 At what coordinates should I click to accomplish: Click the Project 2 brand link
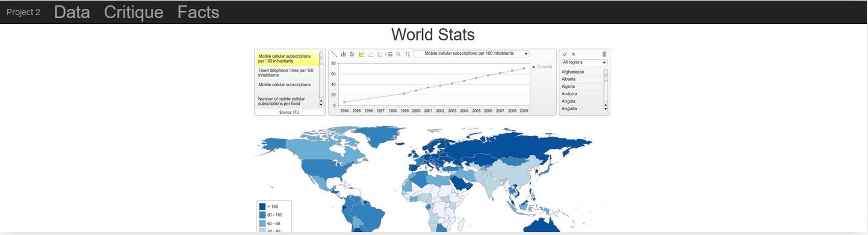point(23,12)
